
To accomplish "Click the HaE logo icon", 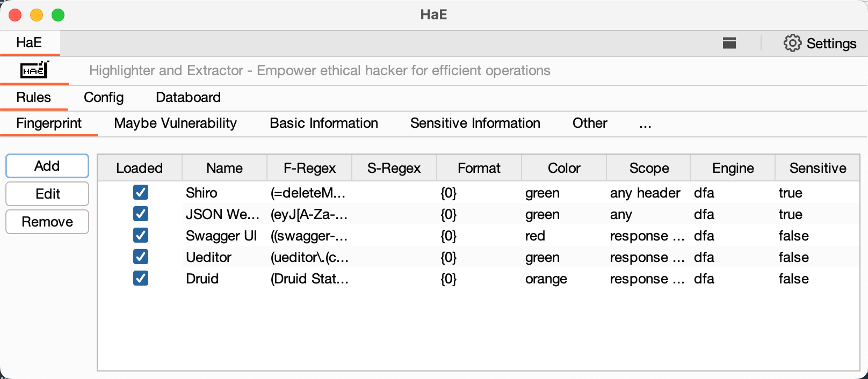I will [34, 70].
